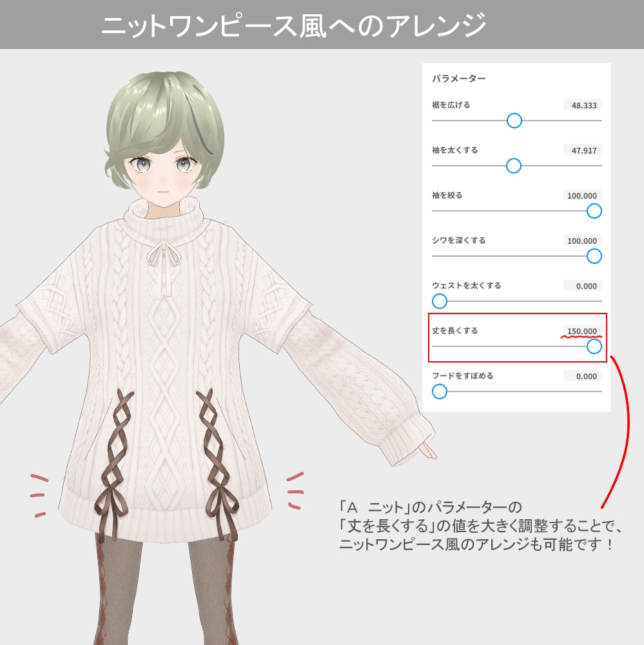Select the 丈を長くする parameter label
Screen dimensions: 644x645
tap(455, 330)
